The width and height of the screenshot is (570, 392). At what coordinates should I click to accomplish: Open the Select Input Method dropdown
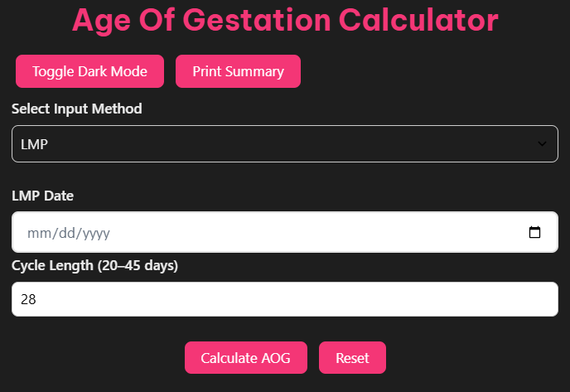click(x=284, y=144)
